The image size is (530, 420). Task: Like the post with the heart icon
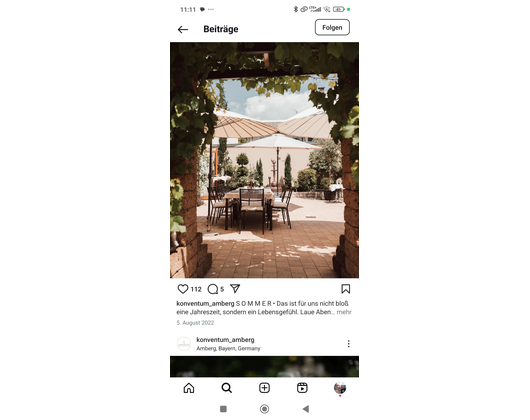tap(183, 289)
